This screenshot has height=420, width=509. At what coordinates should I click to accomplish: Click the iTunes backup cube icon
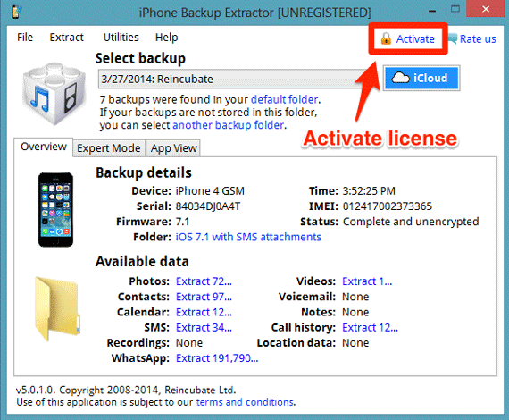coord(54,94)
